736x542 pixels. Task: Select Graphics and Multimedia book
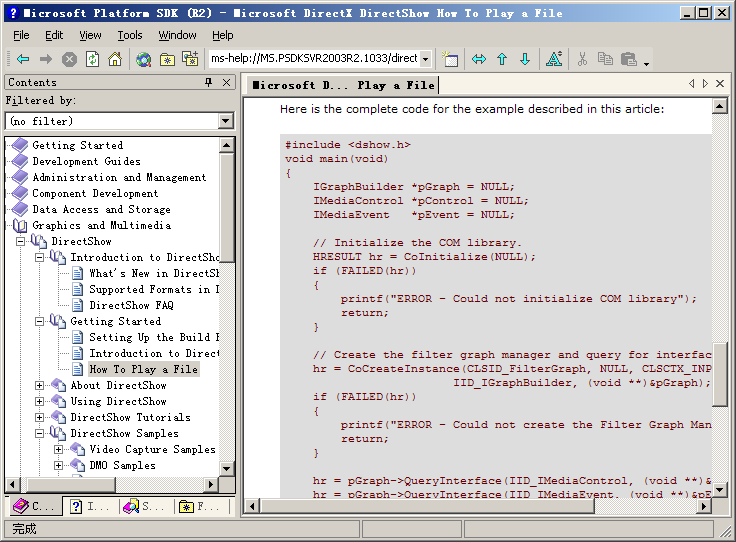pyautogui.click(x=101, y=226)
